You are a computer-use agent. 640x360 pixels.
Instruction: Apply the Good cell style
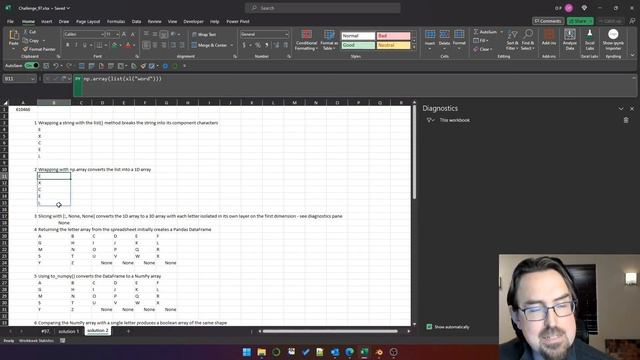(358, 45)
